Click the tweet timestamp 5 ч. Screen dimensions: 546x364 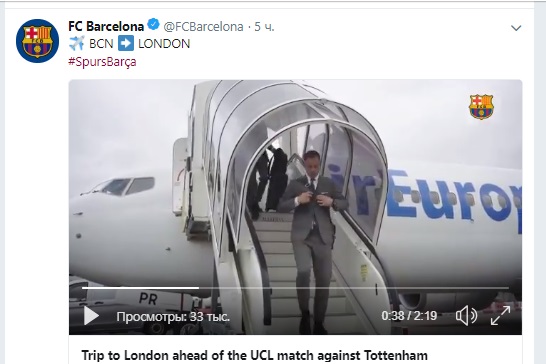tap(264, 27)
